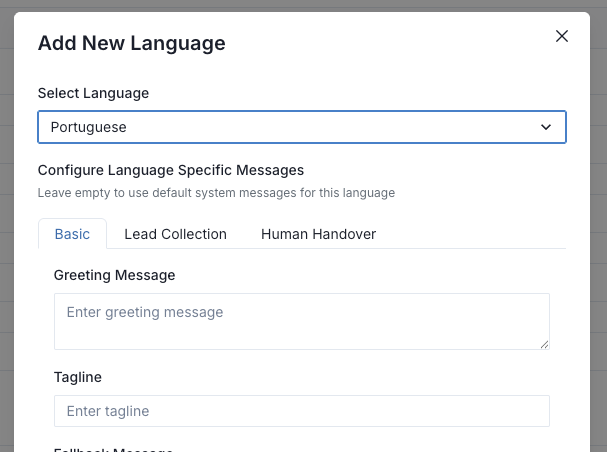This screenshot has width=607, height=452.
Task: Switch to the Basic tab
Action: (x=72, y=234)
